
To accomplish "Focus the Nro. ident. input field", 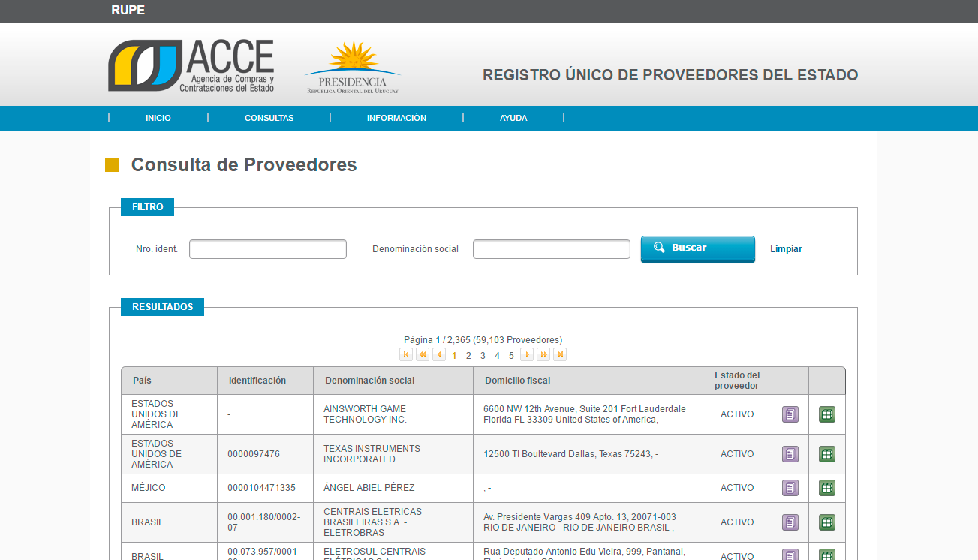I will click(268, 249).
